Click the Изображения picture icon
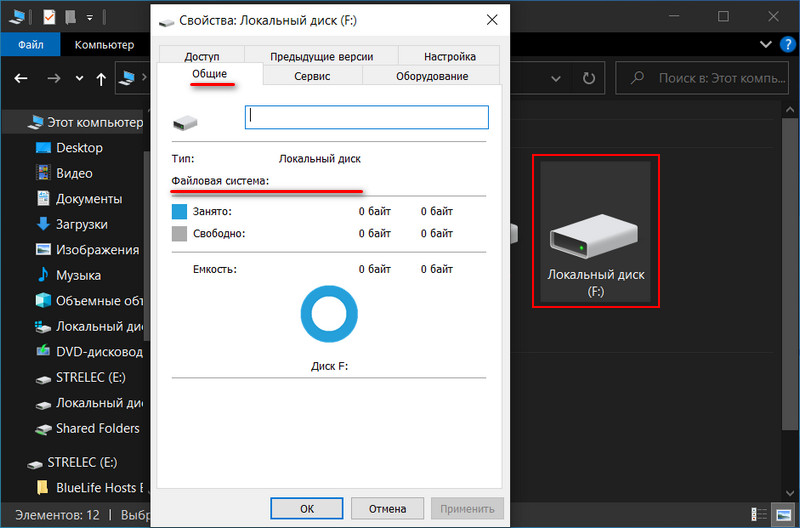Screen dimensions: 800x528 point(43,249)
